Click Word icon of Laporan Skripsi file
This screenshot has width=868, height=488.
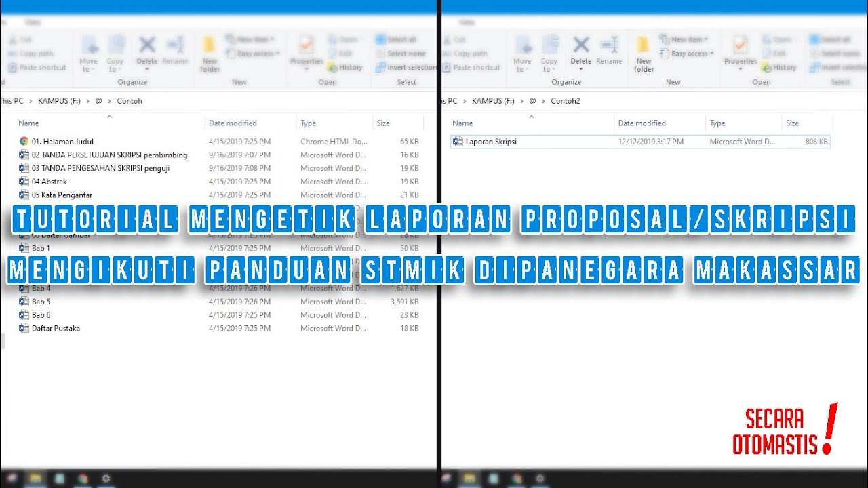point(458,142)
